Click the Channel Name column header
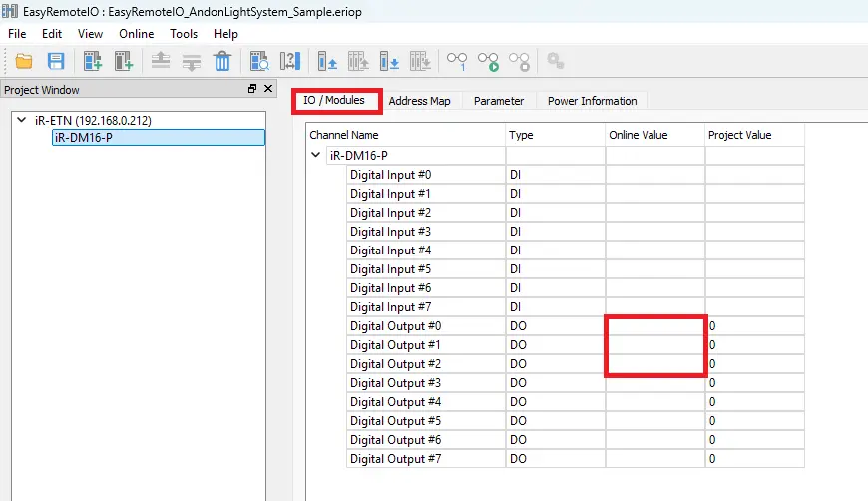The height and width of the screenshot is (501, 868). [x=405, y=135]
